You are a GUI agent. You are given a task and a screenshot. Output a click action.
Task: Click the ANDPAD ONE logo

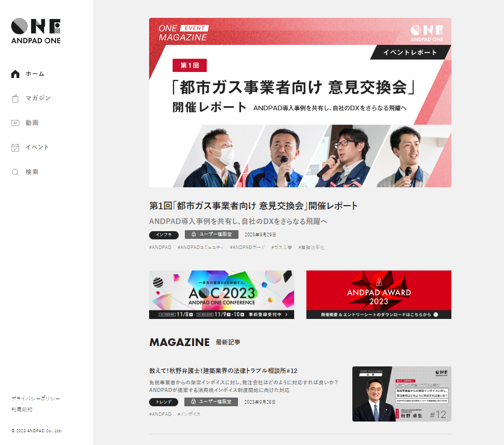point(36,31)
